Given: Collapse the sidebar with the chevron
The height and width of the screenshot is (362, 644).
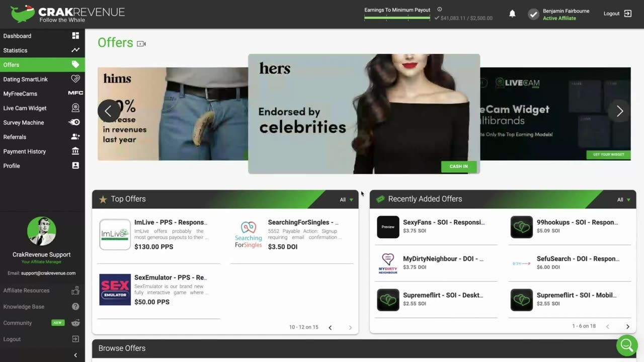Looking at the screenshot, I should coord(75,355).
